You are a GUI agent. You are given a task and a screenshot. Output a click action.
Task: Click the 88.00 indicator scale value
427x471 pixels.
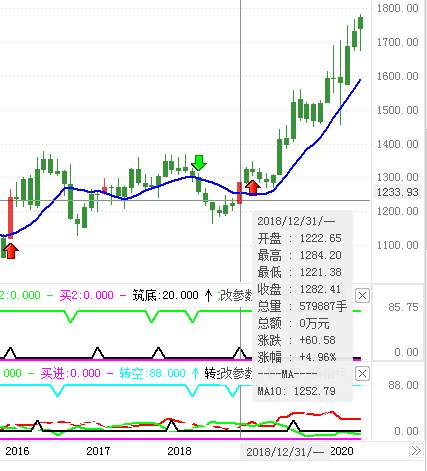pyautogui.click(x=403, y=385)
